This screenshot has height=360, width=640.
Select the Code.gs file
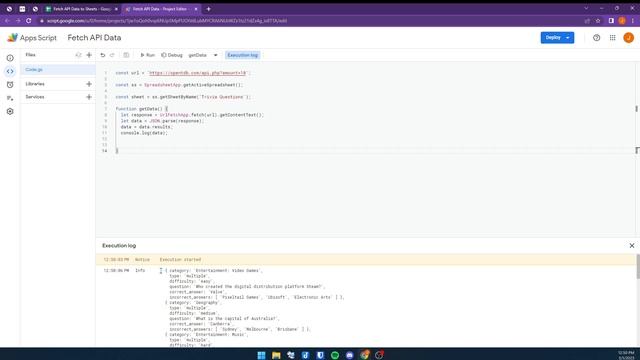click(58, 70)
